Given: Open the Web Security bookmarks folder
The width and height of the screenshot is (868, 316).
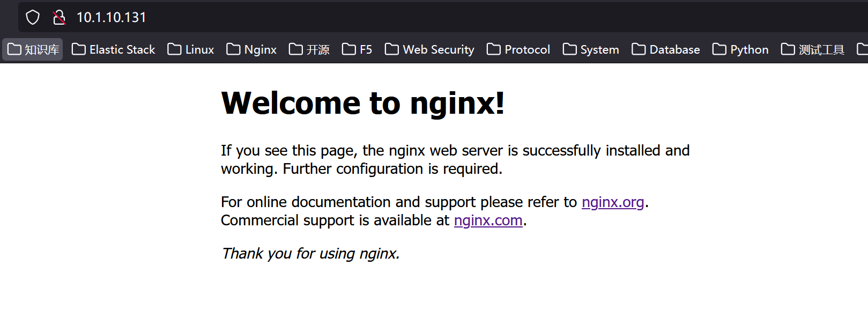Looking at the screenshot, I should pos(429,49).
